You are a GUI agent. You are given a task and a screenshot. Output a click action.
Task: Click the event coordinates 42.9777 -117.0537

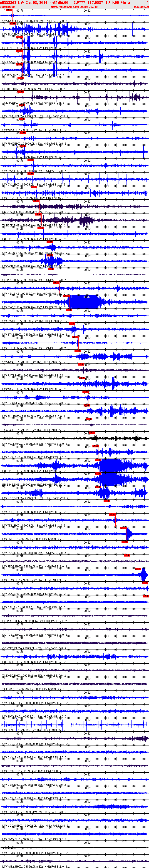pyautogui.click(x=87, y=2)
